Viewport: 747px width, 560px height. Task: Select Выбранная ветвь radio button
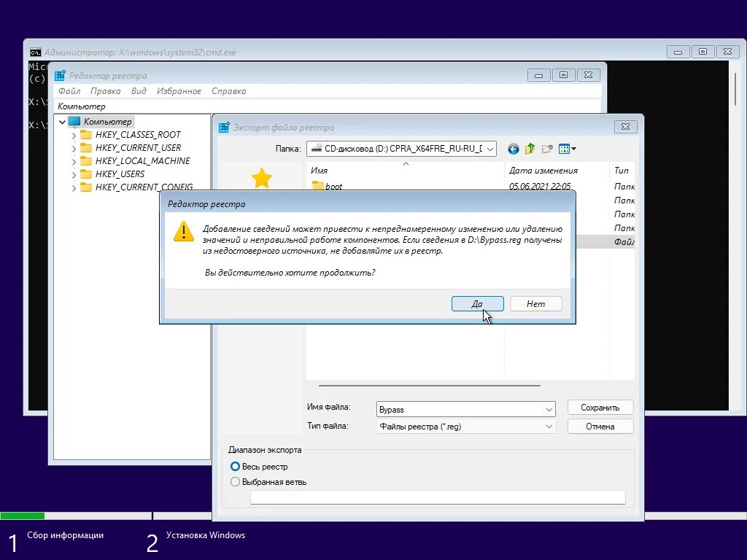tap(235, 481)
